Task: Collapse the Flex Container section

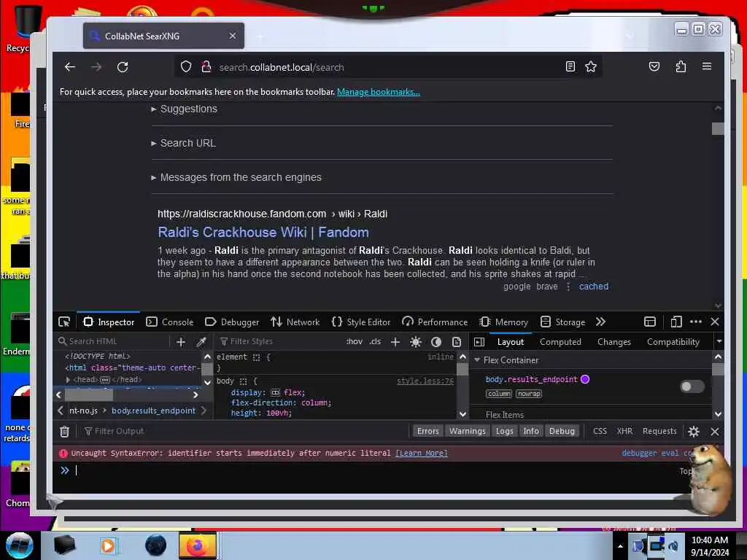Action: click(477, 360)
